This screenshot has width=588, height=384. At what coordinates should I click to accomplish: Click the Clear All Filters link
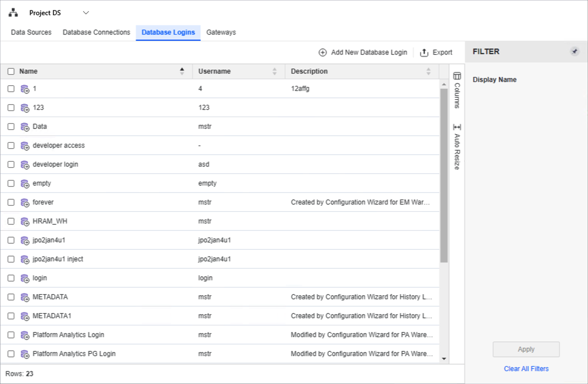point(526,368)
